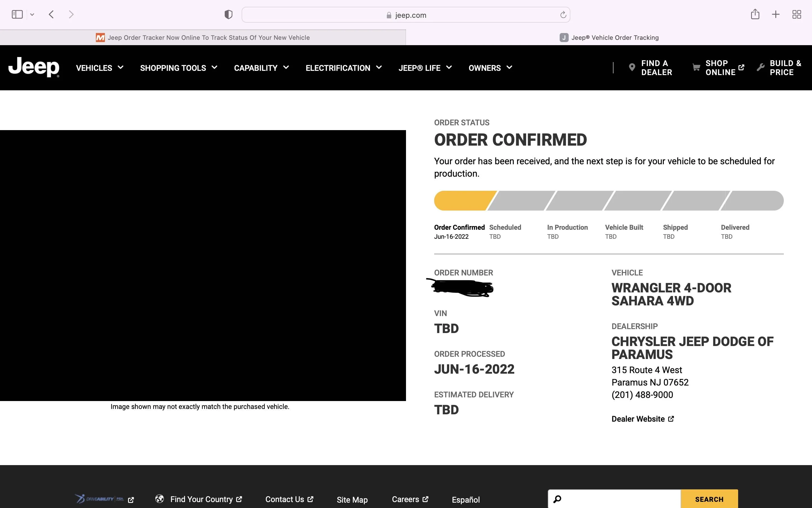The height and width of the screenshot is (508, 812).
Task: Expand the Owners menu
Action: pyautogui.click(x=490, y=68)
